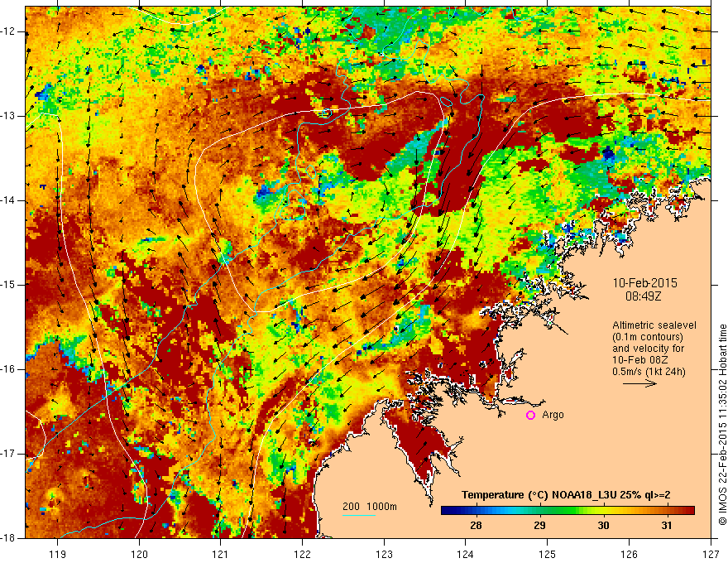
Task: Click longitude axis label '126'
Action: point(629,554)
